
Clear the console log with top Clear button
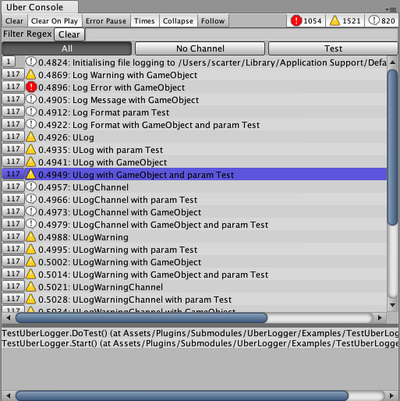(14, 21)
